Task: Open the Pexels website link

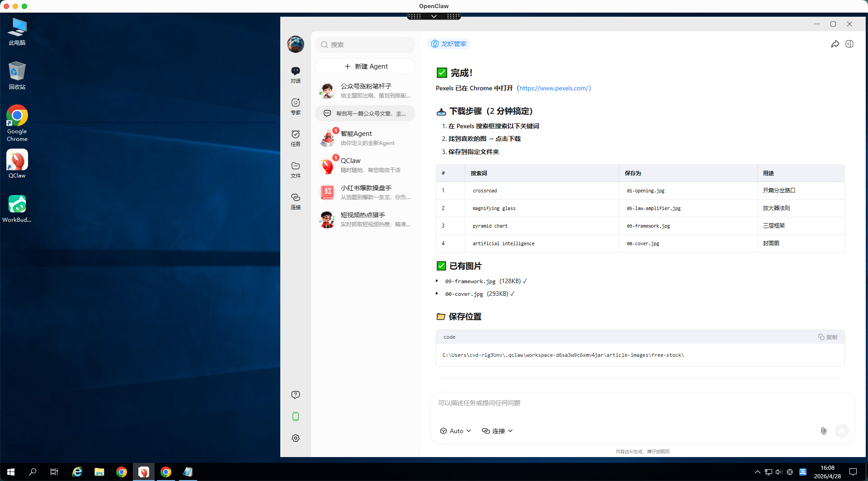Action: (555, 88)
